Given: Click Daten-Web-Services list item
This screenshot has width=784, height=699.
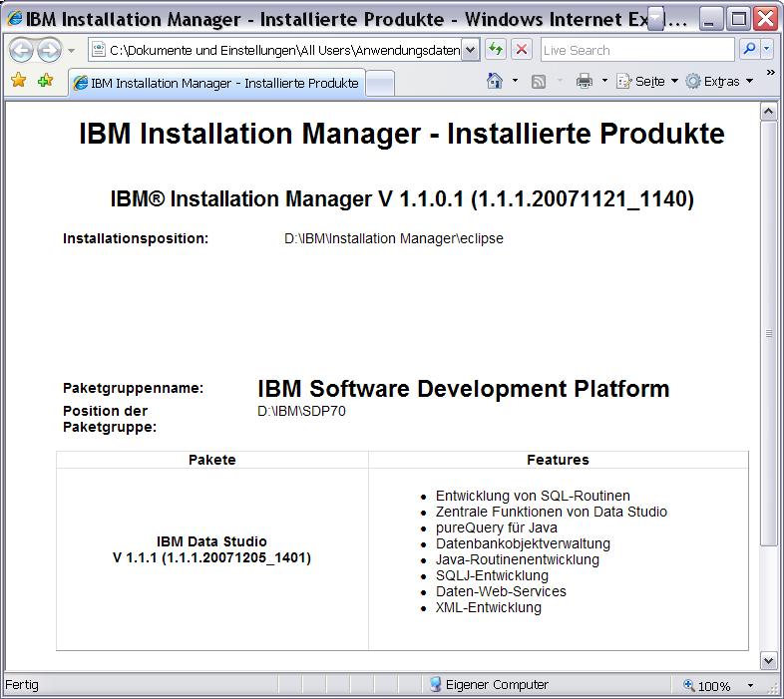Looking at the screenshot, I should pyautogui.click(x=501, y=591).
